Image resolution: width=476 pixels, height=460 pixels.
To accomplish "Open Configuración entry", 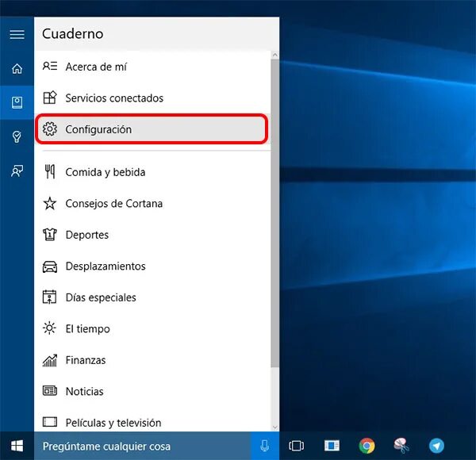I will [152, 129].
